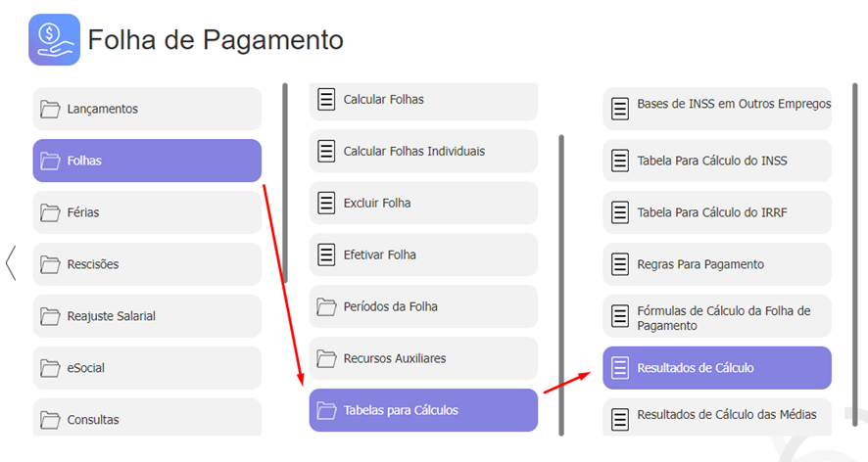Image resolution: width=868 pixels, height=462 pixels.
Task: Click the first column's vertical scrollbar
Action: click(x=285, y=183)
